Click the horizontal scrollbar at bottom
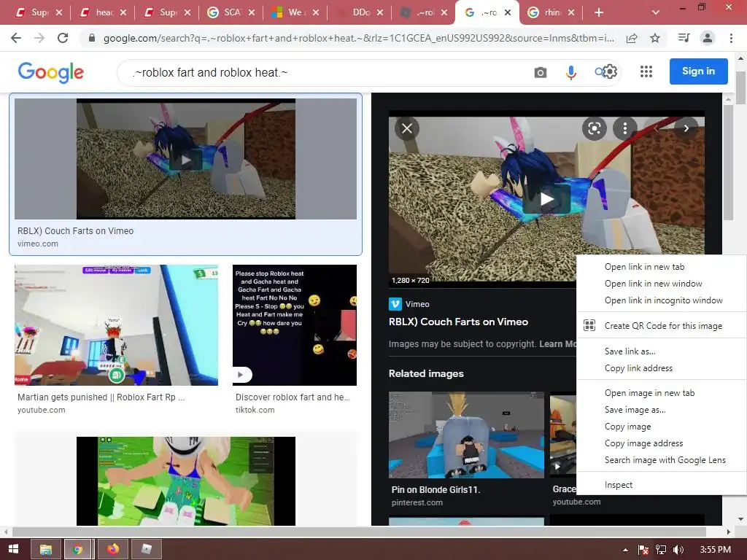Viewport: 747px width, 560px height. coord(359,532)
